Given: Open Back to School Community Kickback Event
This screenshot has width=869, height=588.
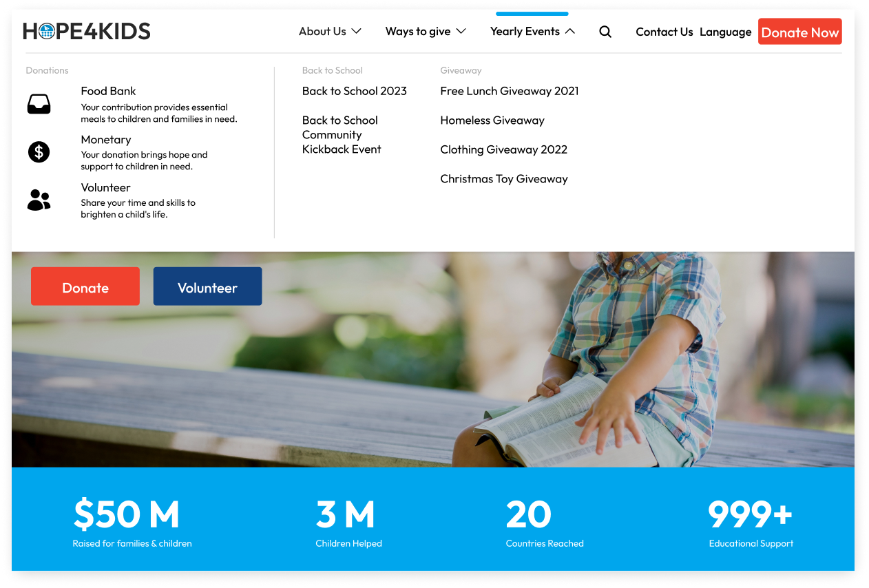Looking at the screenshot, I should [x=341, y=135].
